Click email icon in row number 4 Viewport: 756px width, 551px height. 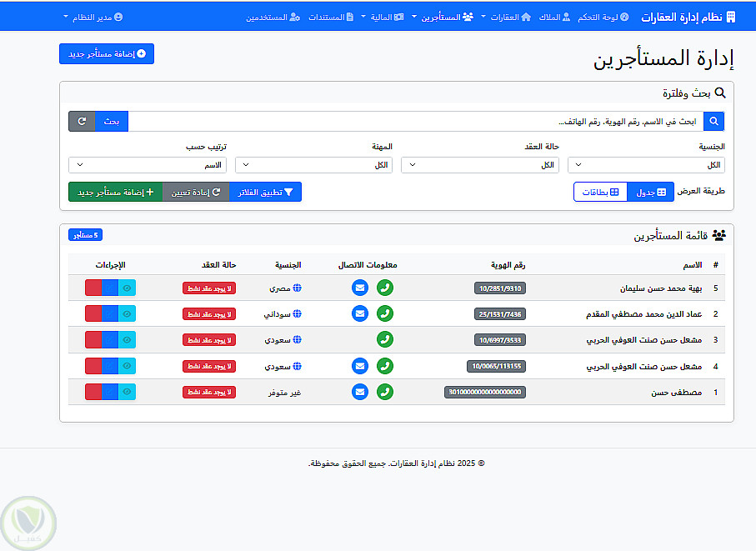tap(360, 366)
